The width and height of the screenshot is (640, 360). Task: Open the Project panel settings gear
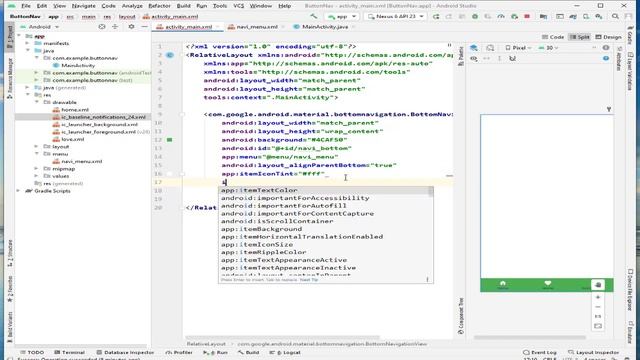[131, 27]
